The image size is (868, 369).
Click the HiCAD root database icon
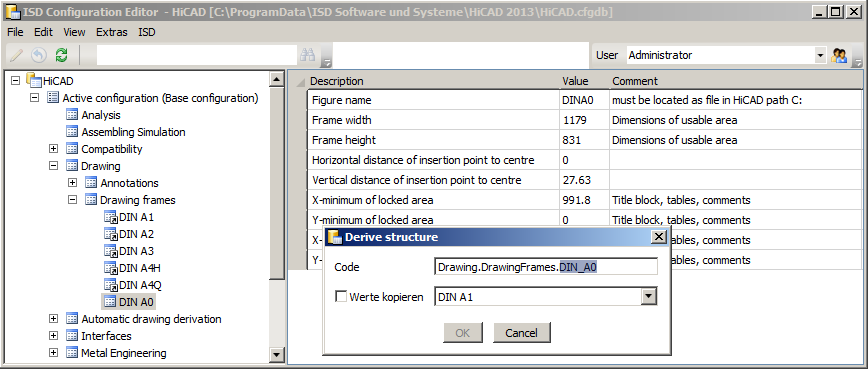click(x=34, y=81)
